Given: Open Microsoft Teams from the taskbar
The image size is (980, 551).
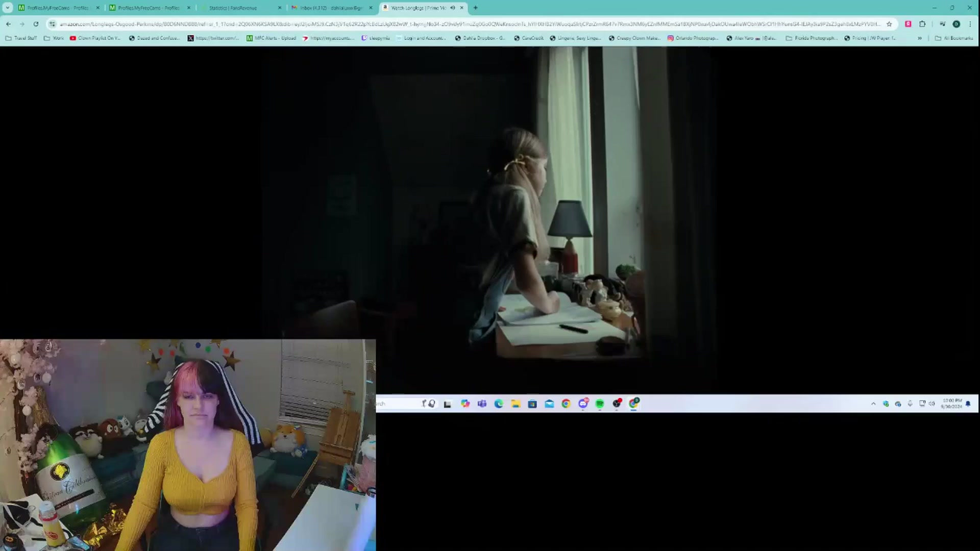Looking at the screenshot, I should pos(482,404).
